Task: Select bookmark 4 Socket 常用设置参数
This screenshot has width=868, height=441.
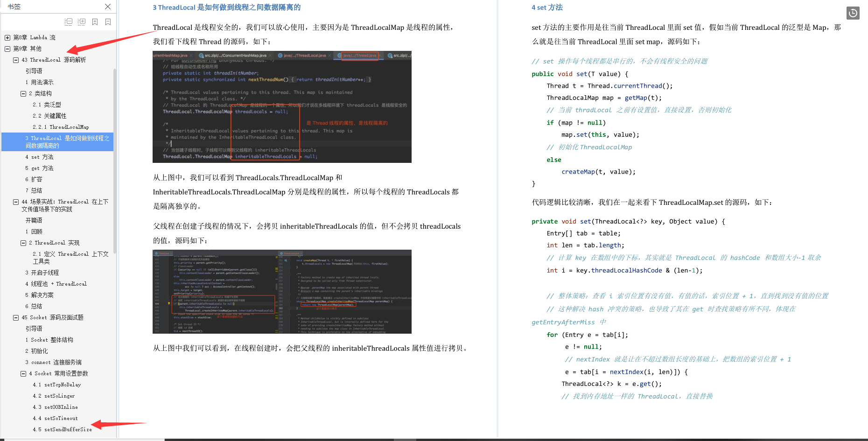Action: click(58, 373)
